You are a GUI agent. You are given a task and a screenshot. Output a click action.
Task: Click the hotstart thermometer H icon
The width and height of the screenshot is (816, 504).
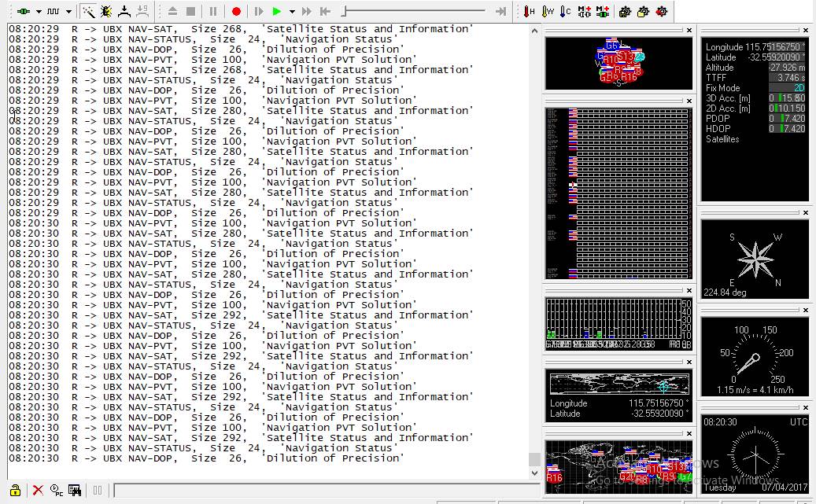pyautogui.click(x=530, y=11)
